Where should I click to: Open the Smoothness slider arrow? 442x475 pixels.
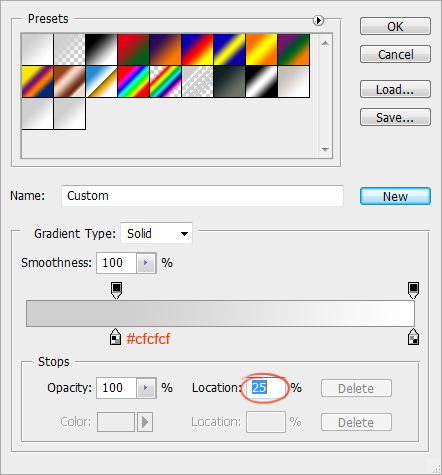tap(146, 263)
